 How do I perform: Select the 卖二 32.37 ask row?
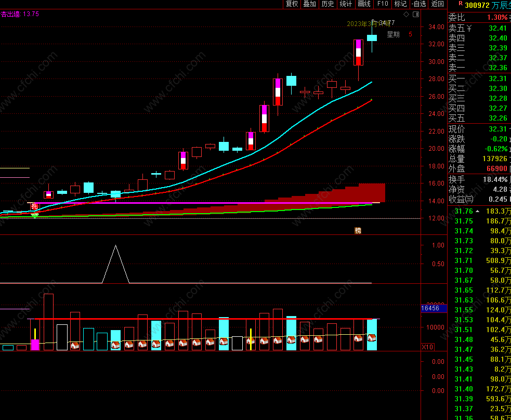(479, 58)
